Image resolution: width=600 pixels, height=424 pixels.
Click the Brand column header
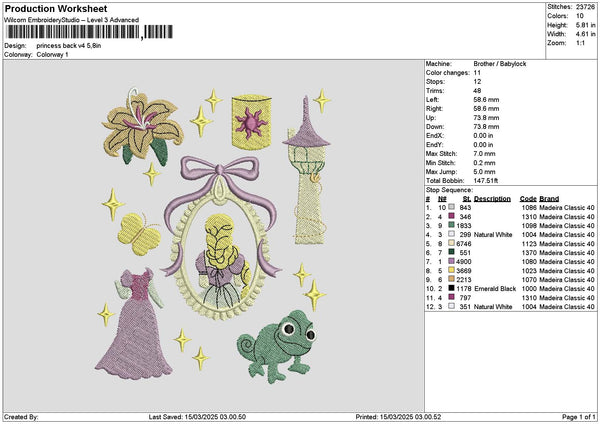[x=549, y=199]
